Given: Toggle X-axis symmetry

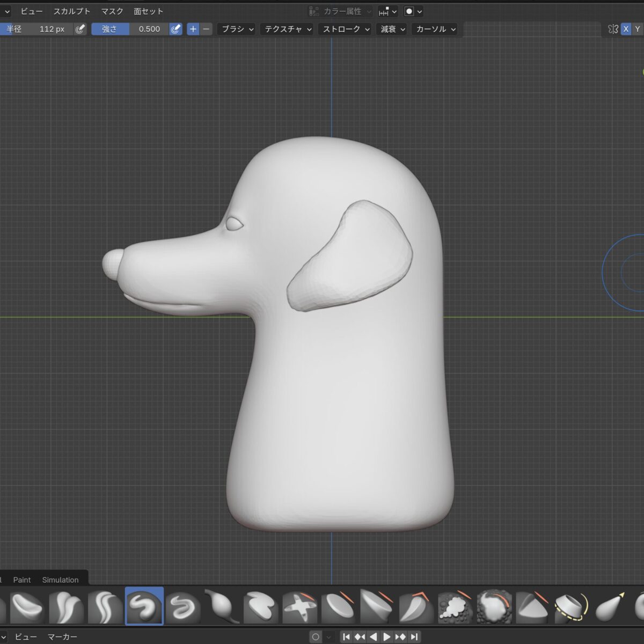Looking at the screenshot, I should point(626,29).
